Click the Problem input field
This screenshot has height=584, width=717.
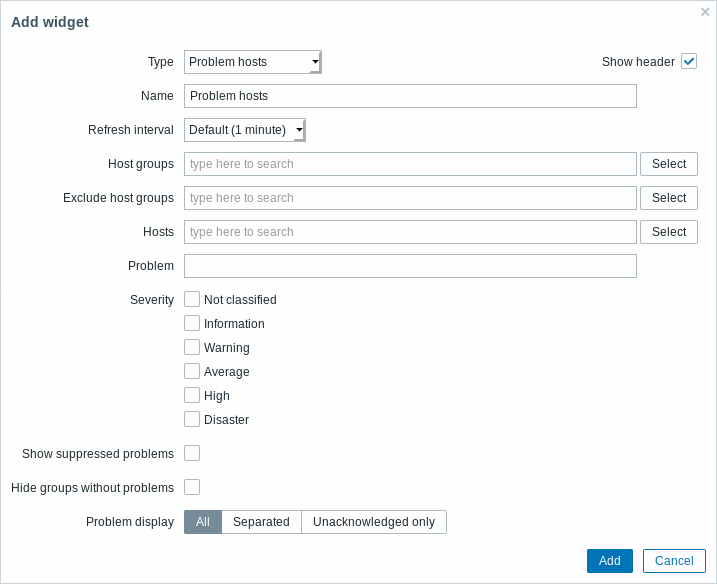click(x=410, y=266)
